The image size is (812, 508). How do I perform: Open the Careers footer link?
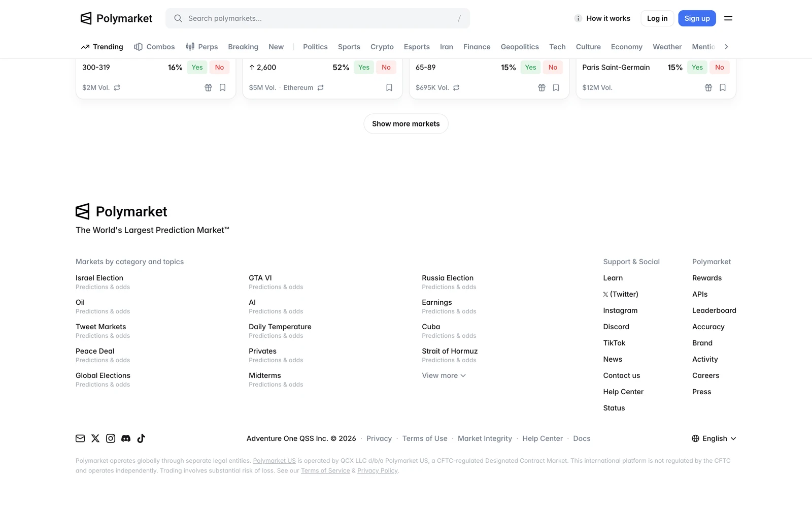click(x=705, y=375)
